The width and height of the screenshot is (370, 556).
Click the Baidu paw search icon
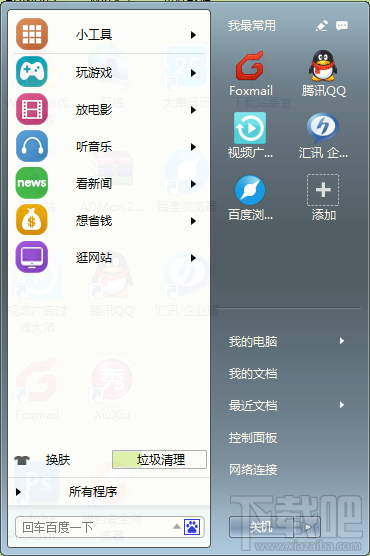192,527
